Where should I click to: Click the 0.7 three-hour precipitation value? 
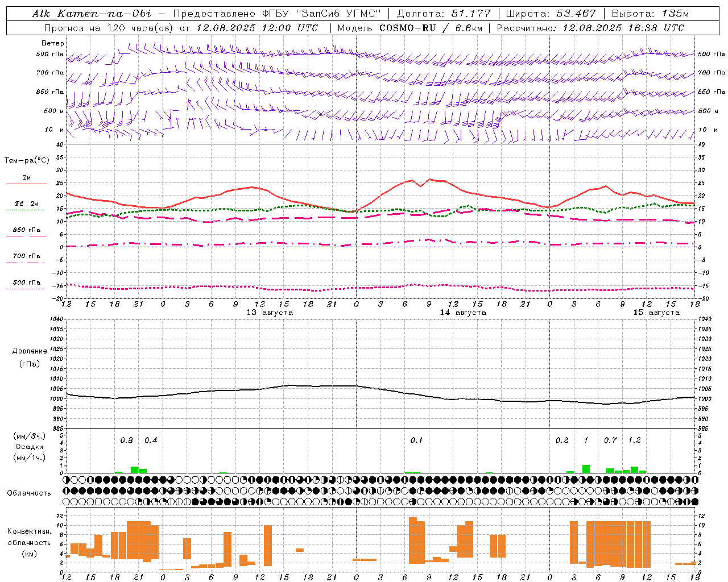pos(610,440)
